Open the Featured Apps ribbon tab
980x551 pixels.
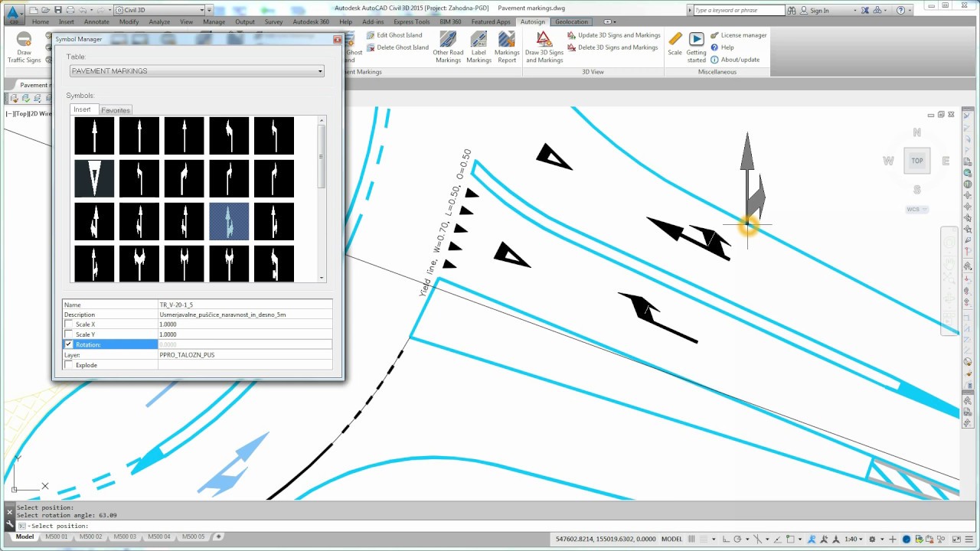pos(491,21)
